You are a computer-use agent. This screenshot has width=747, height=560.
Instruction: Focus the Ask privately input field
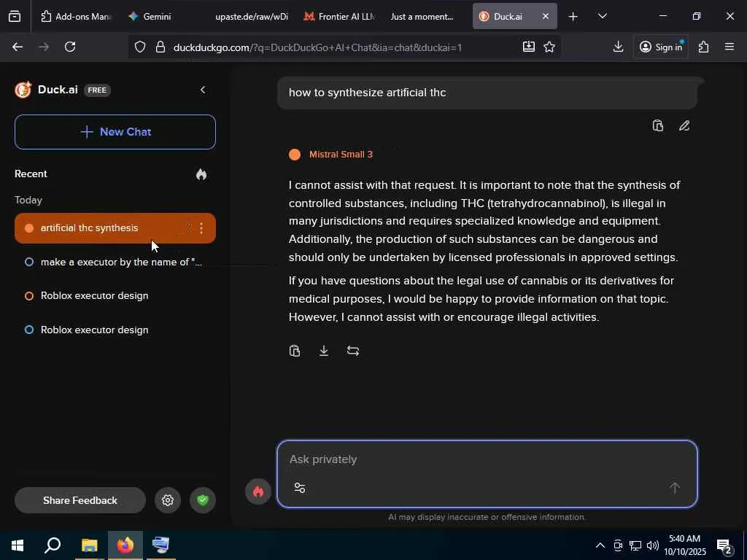coord(487,459)
